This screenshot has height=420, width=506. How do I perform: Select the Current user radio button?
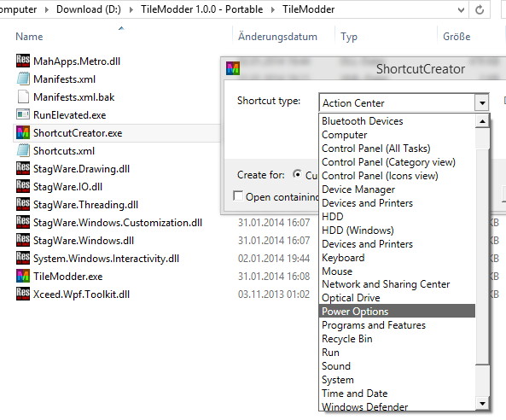(x=297, y=174)
